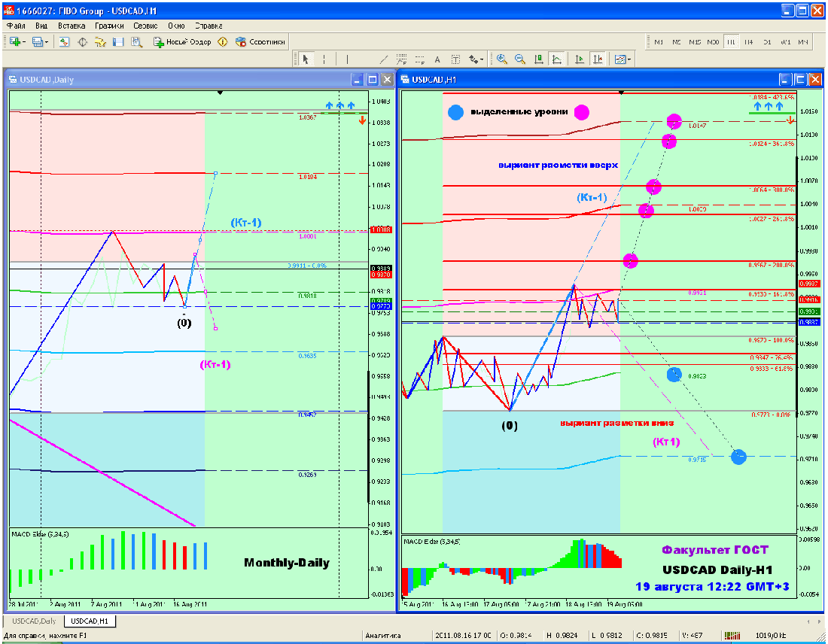The width and height of the screenshot is (828, 644).
Task: Close the USDCAD,H1 chart window
Action: [x=814, y=79]
